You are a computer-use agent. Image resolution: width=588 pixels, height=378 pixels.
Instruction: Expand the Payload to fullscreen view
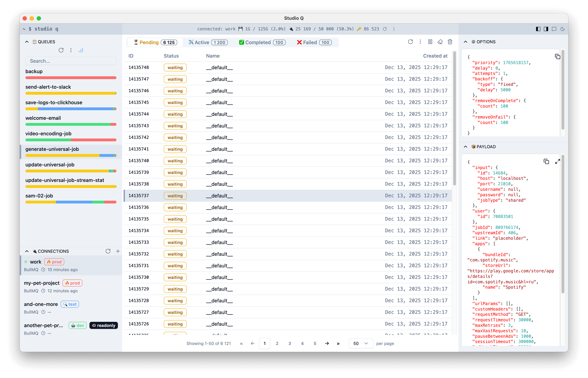point(558,161)
